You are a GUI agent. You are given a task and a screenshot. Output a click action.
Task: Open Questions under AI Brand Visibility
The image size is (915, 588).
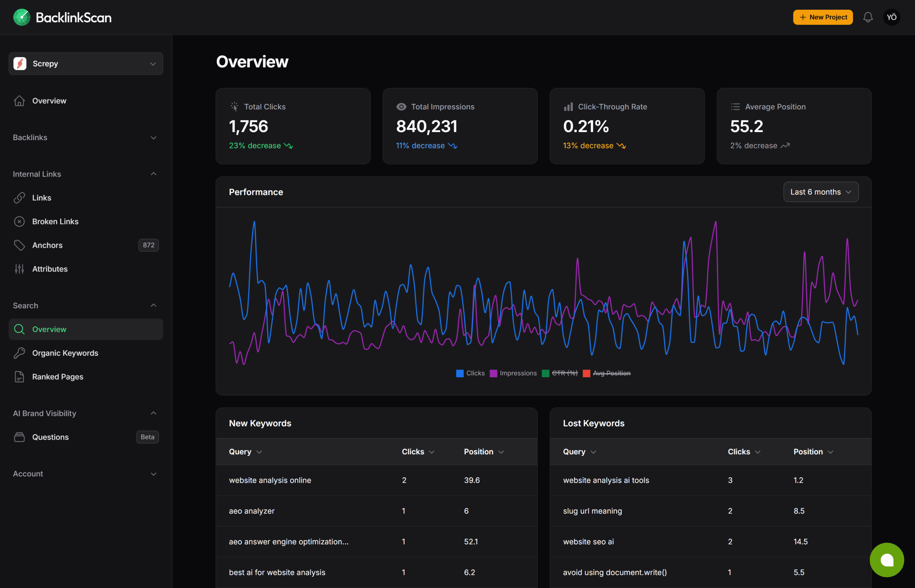pyautogui.click(x=86, y=437)
